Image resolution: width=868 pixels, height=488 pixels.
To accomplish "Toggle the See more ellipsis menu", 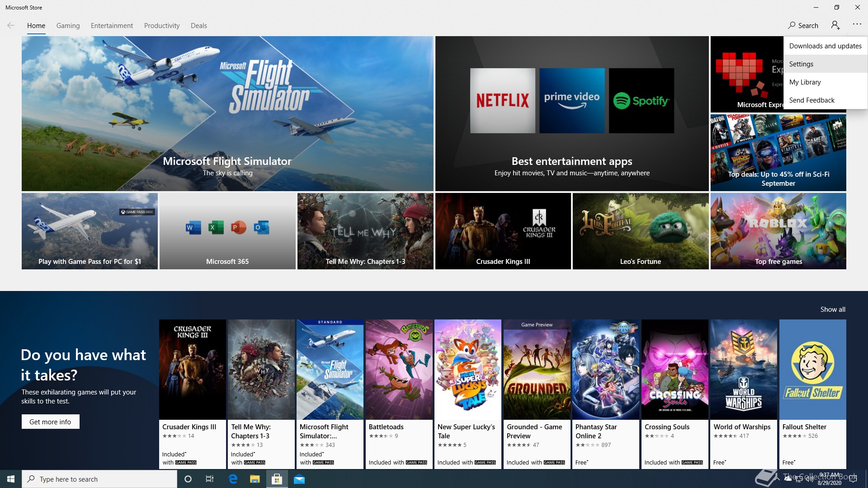I will coord(857,24).
